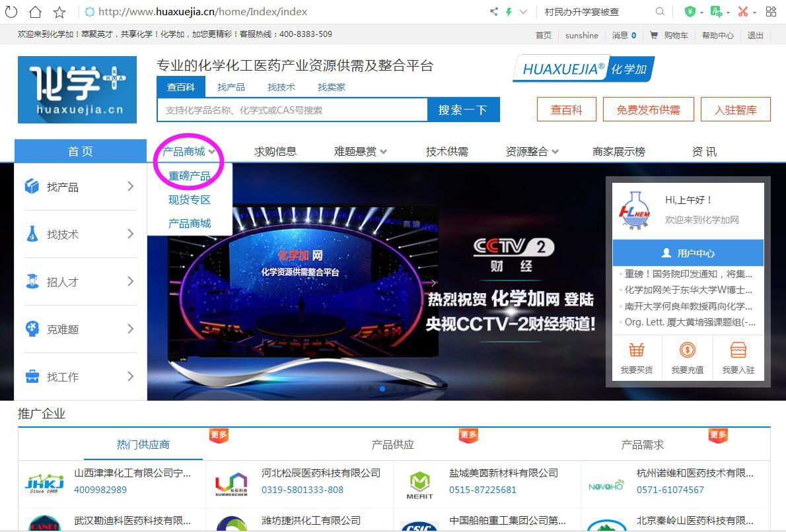Click the 搜索一下 search button
The image size is (786, 532).
tap(463, 110)
